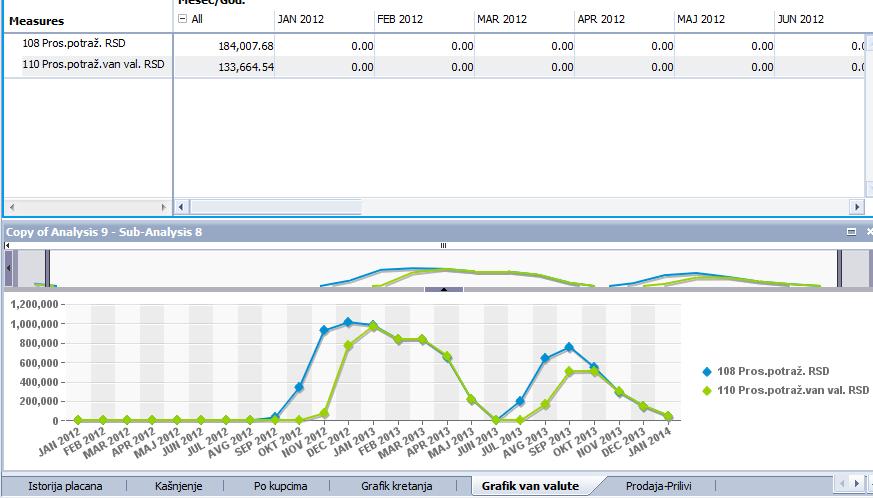This screenshot has height=498, width=873.
Task: Click the 1,200,000 y-axis label
Action: [35, 304]
